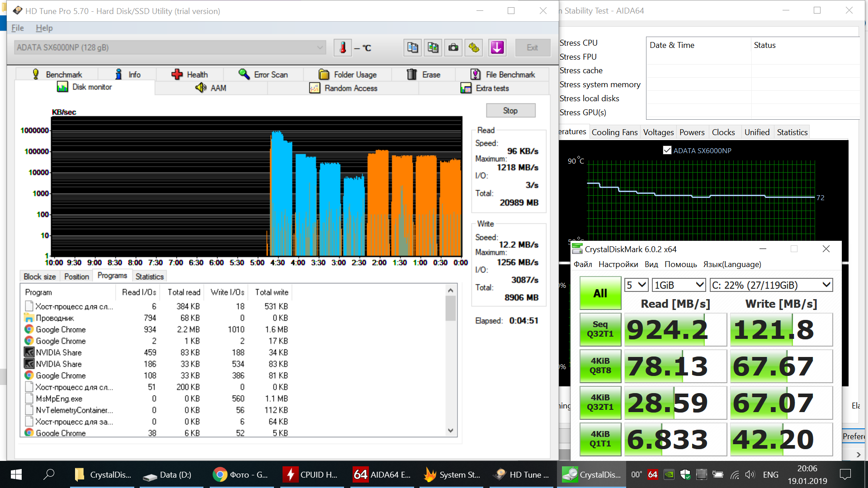Switch to the Error Scan tab
Image resolution: width=868 pixels, height=488 pixels.
tap(264, 75)
